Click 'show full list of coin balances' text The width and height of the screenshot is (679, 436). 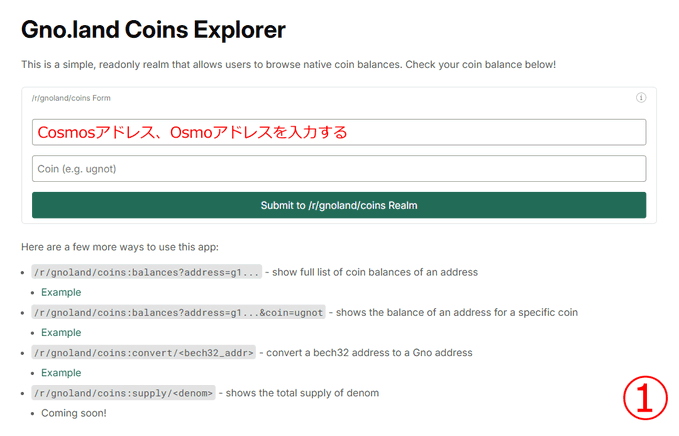click(x=375, y=272)
